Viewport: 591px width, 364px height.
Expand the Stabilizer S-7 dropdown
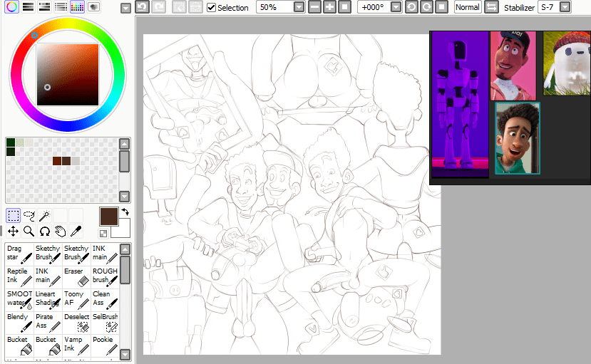click(x=565, y=7)
